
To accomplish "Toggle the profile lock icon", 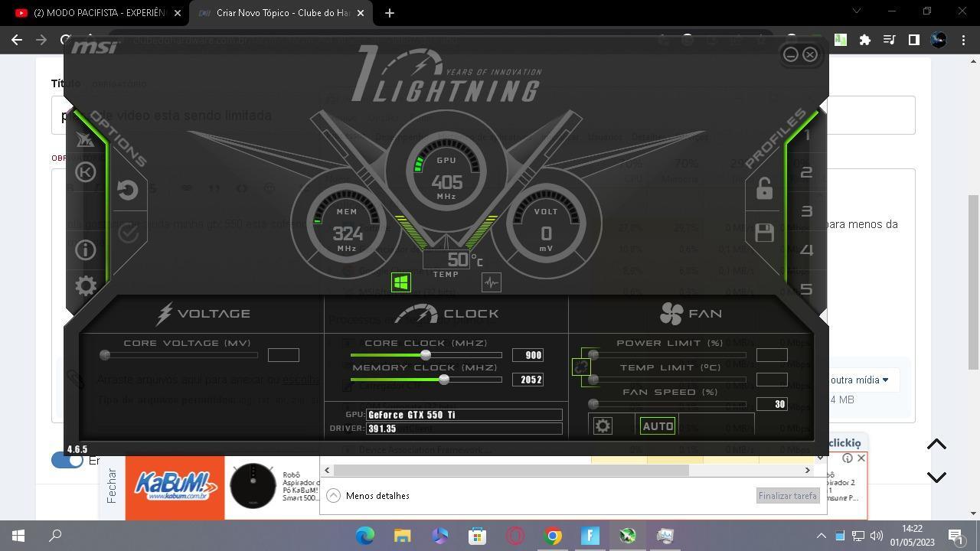I will click(764, 189).
